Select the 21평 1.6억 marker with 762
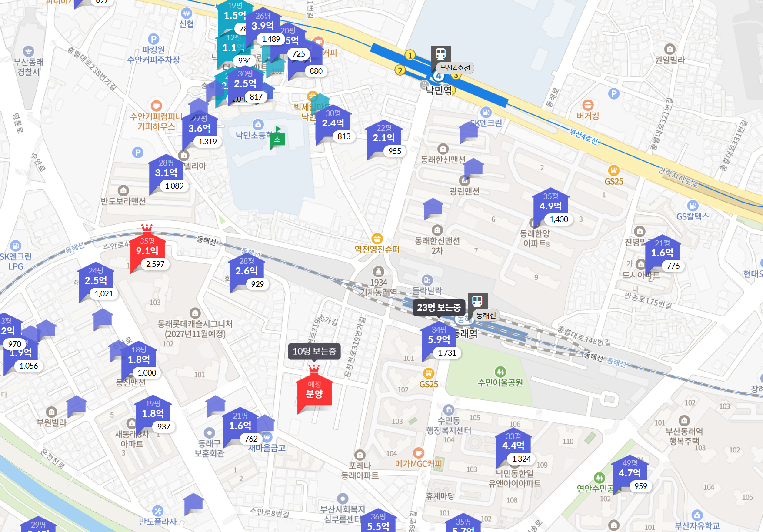 pyautogui.click(x=240, y=426)
